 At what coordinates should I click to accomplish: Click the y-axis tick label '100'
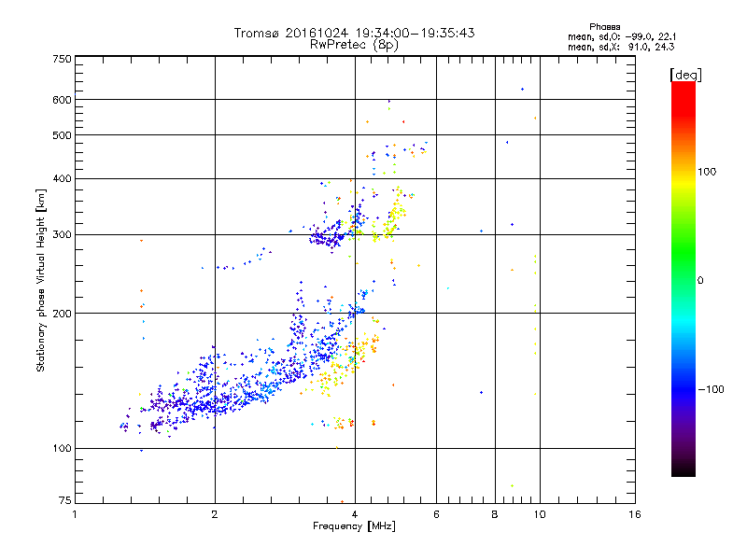[63, 449]
